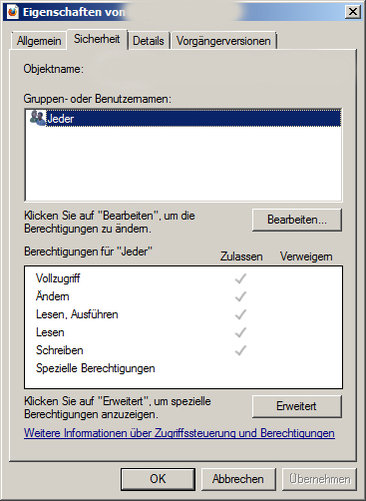This screenshot has width=366, height=501.
Task: Close the Eigenschaften dialog window
Action: 353,12
